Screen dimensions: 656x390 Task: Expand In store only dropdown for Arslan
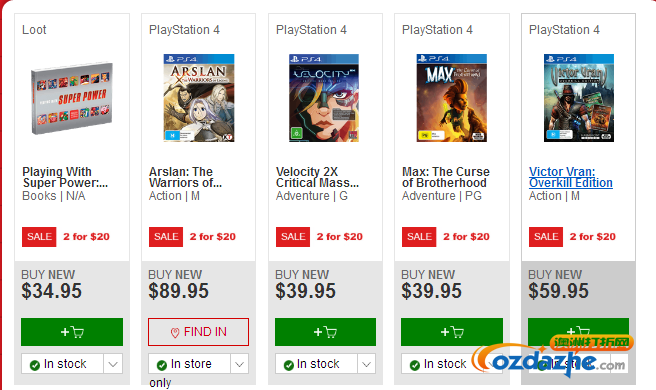[239, 364]
